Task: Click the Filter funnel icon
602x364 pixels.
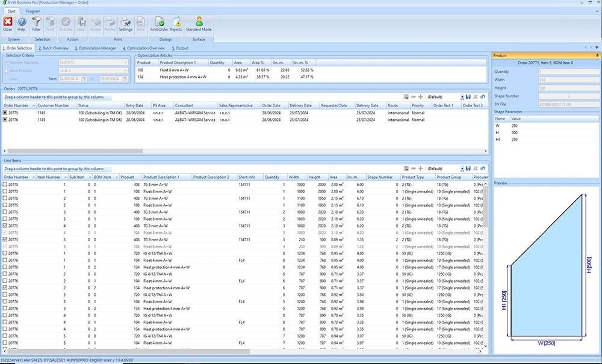Action: click(x=37, y=23)
